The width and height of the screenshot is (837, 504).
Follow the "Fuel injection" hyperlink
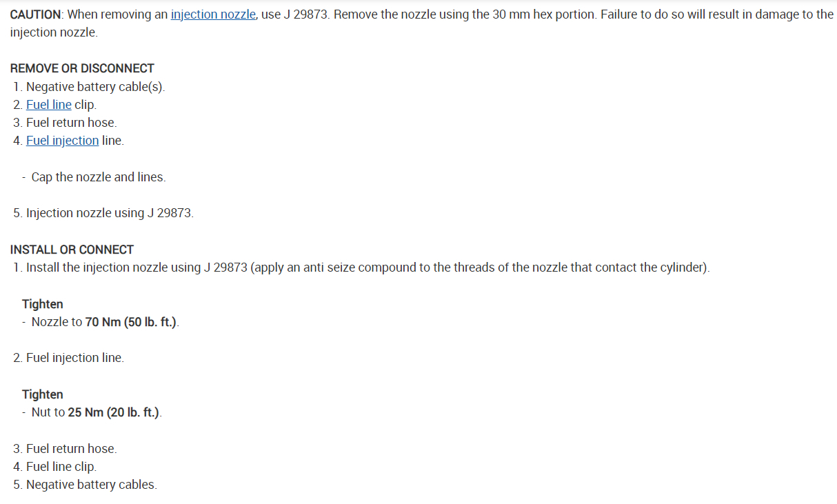(62, 141)
